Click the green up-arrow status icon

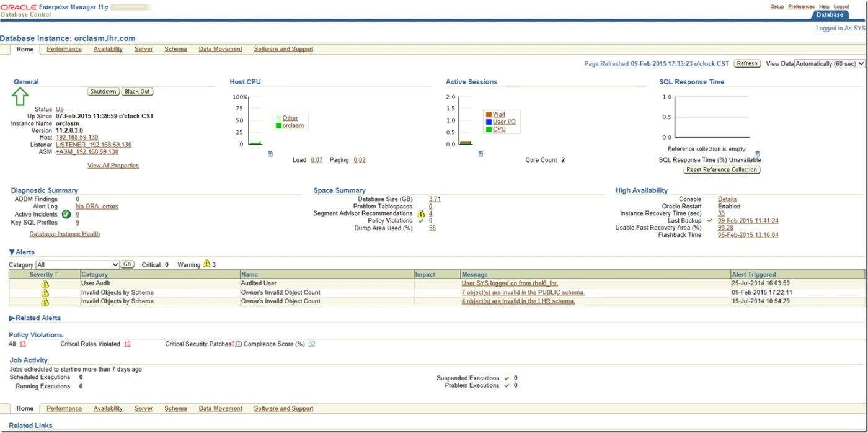(20, 96)
